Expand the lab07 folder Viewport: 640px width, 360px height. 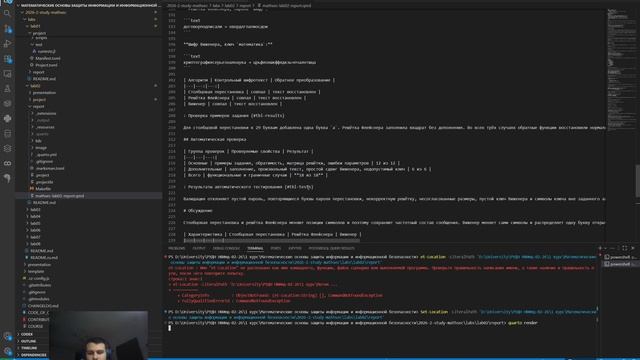(x=35, y=237)
